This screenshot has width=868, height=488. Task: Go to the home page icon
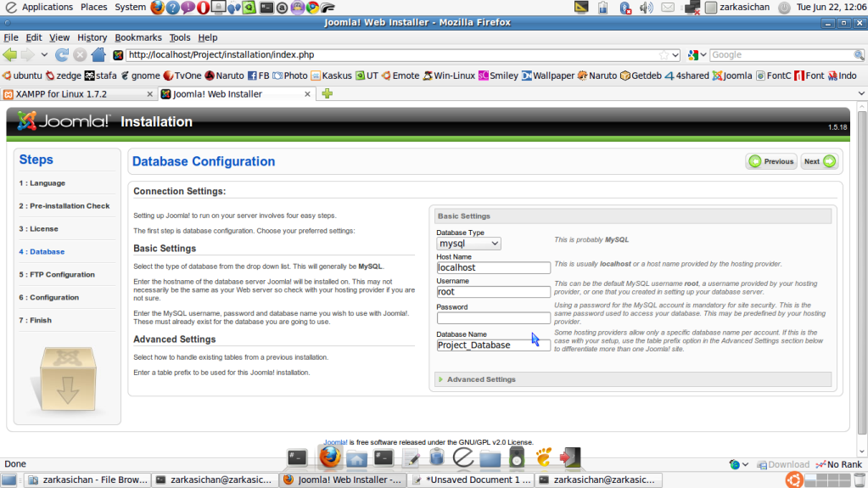[98, 55]
